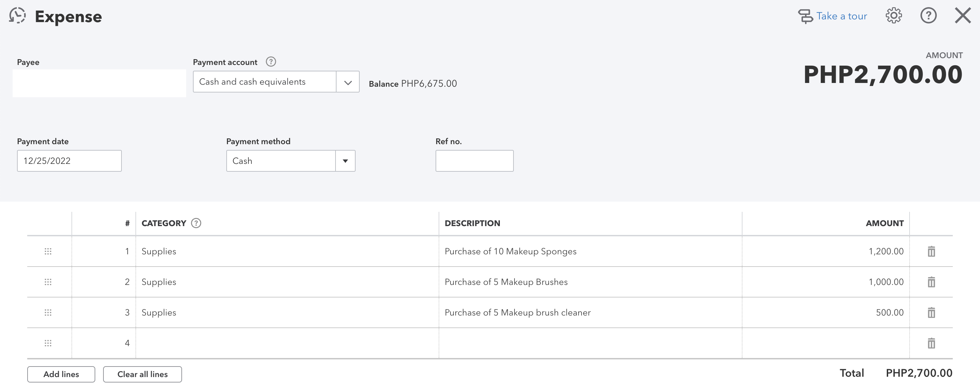Show Payment account help tooltip
This screenshot has width=980, height=391.
pos(271,62)
